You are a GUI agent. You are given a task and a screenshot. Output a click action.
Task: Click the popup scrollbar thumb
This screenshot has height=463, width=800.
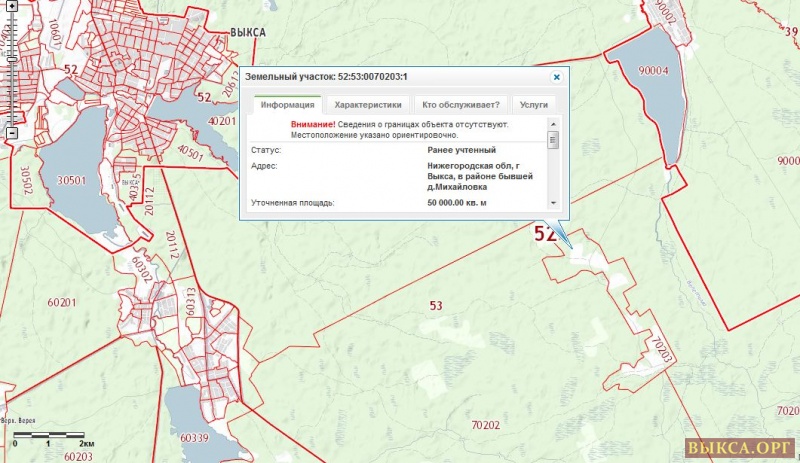[553, 140]
